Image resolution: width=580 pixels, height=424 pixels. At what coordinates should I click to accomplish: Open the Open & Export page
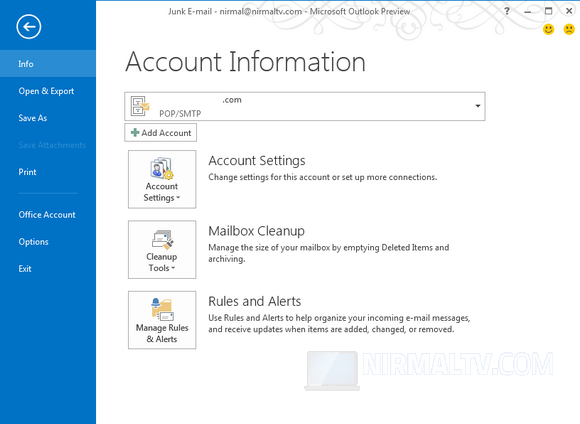(46, 91)
